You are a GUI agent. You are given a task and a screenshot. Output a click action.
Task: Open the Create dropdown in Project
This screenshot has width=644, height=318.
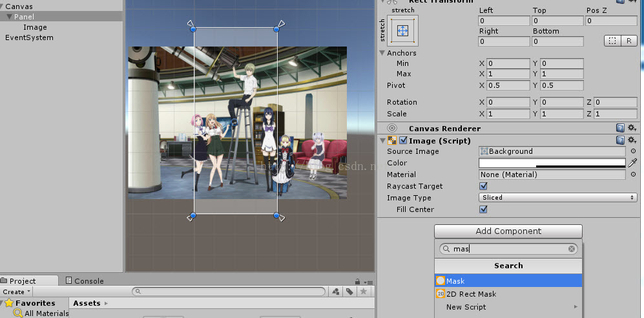pos(16,291)
